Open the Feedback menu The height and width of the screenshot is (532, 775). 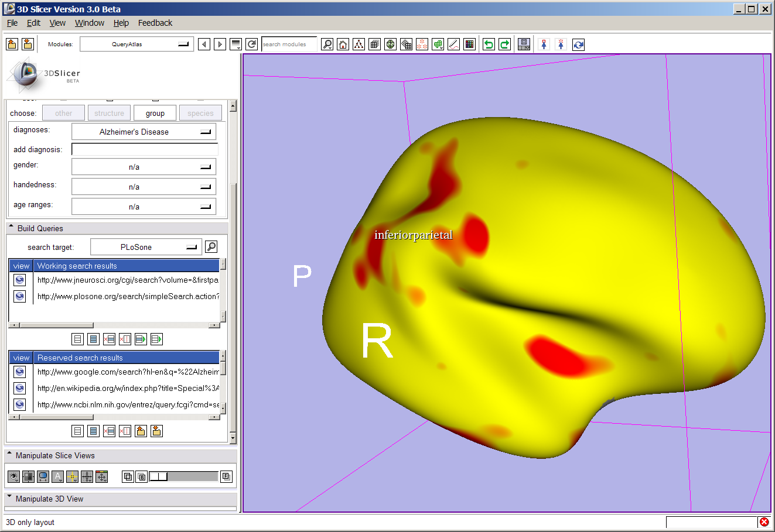pos(155,23)
